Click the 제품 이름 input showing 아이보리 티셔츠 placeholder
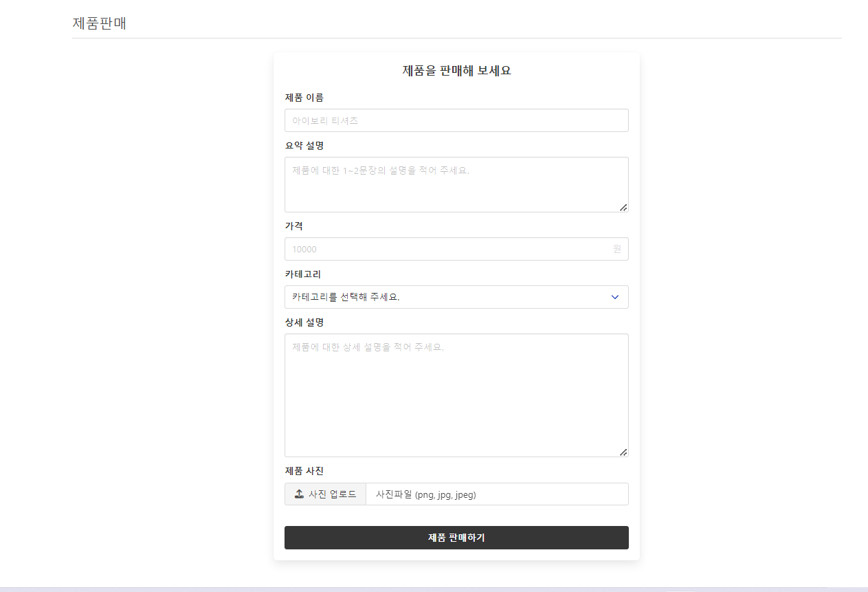 click(456, 120)
